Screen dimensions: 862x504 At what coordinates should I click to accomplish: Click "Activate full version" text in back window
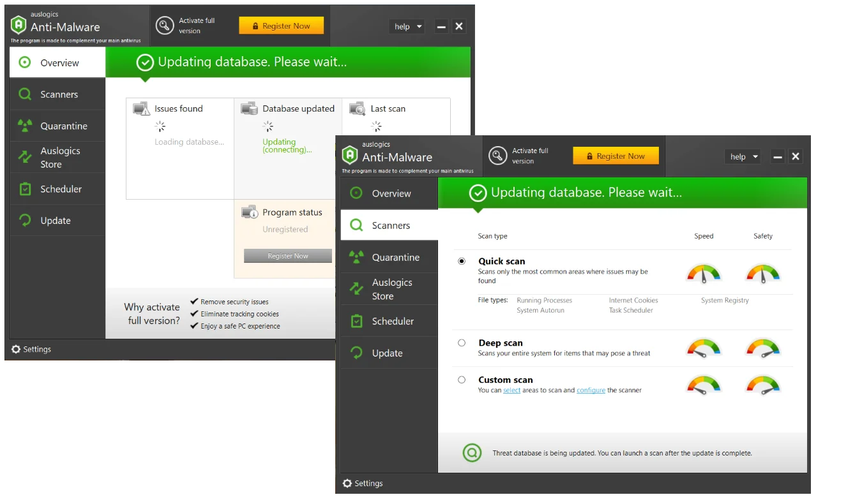(197, 26)
